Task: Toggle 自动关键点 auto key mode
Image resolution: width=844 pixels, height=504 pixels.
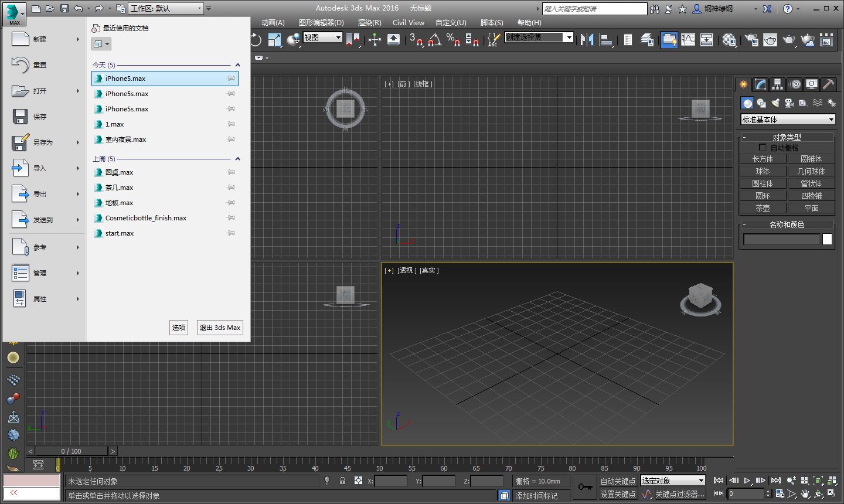Action: 618,481
